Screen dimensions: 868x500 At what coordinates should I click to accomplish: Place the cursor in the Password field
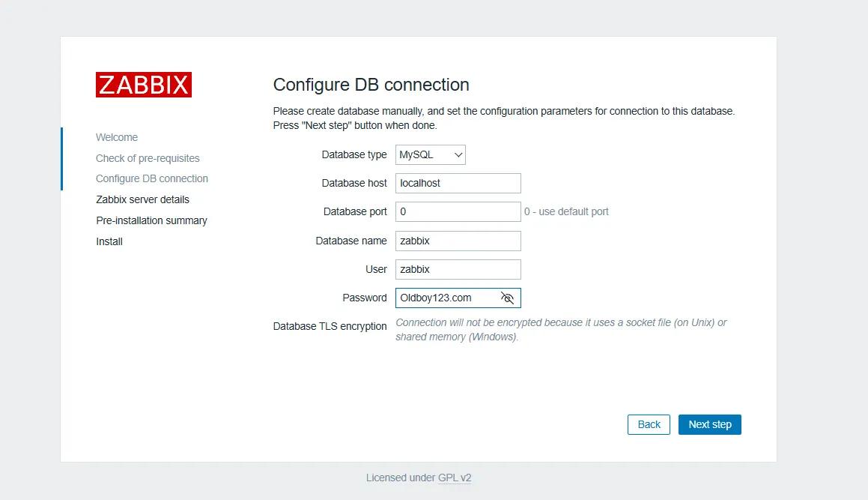pos(446,298)
